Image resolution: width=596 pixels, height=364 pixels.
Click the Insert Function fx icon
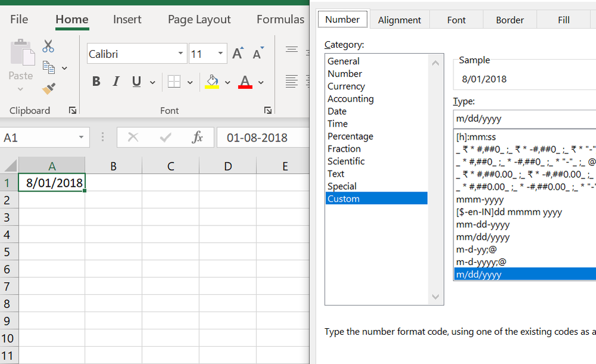(197, 137)
